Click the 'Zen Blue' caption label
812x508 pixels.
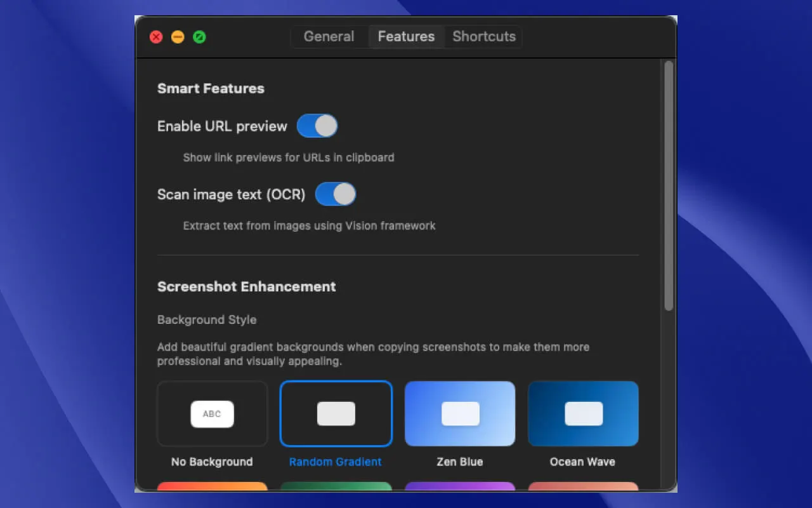click(x=460, y=462)
